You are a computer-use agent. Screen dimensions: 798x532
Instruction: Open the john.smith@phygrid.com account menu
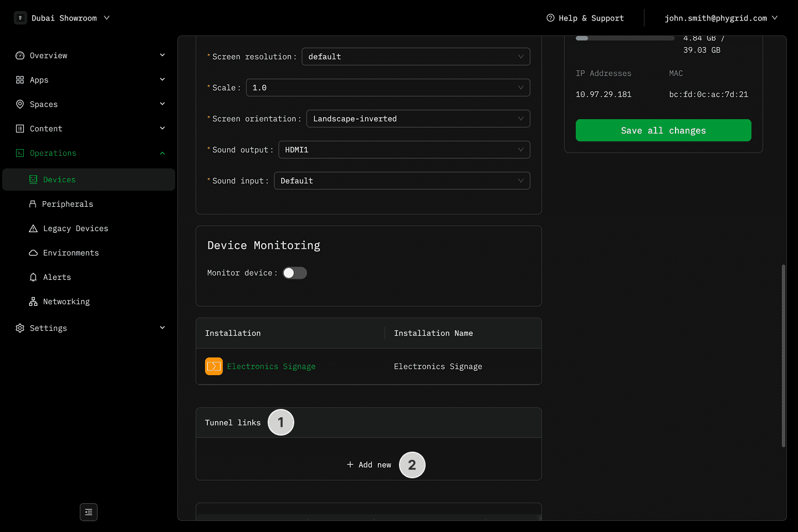pos(721,18)
